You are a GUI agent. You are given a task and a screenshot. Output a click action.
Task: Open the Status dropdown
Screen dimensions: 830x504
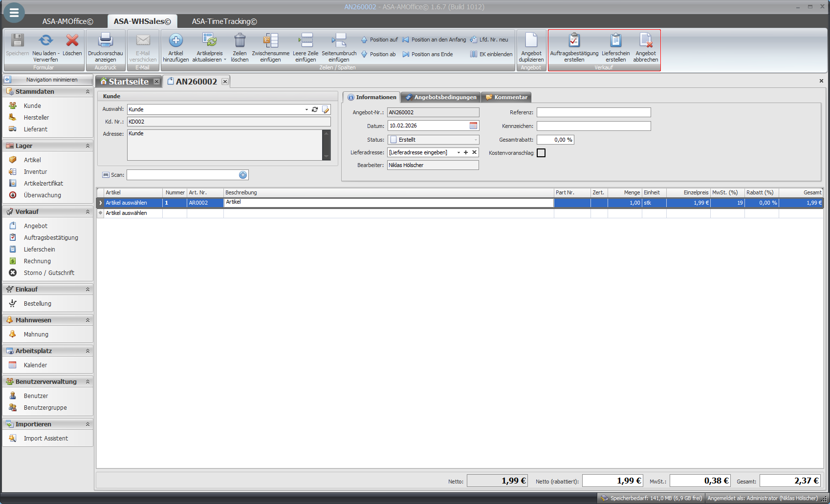475,140
